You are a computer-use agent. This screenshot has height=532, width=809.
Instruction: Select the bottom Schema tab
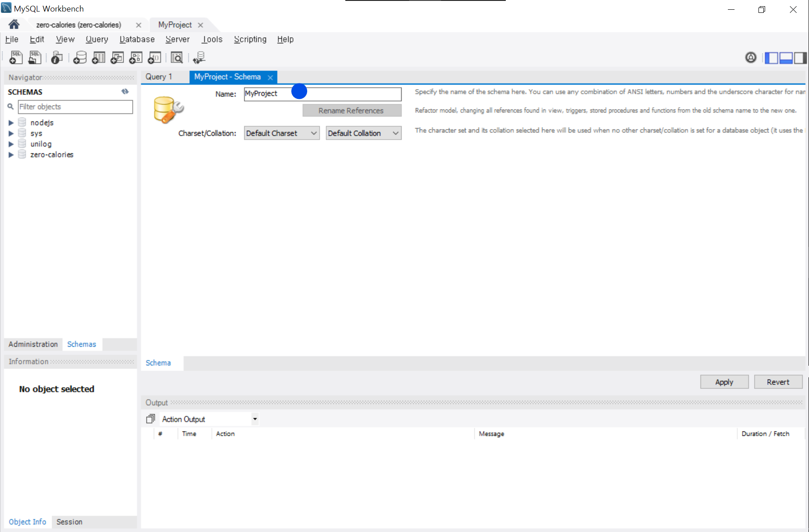158,363
